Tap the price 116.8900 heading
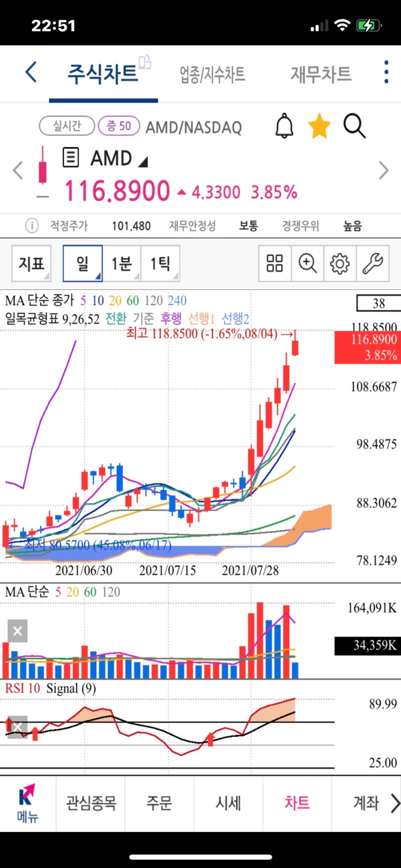The image size is (401, 868). [x=117, y=191]
